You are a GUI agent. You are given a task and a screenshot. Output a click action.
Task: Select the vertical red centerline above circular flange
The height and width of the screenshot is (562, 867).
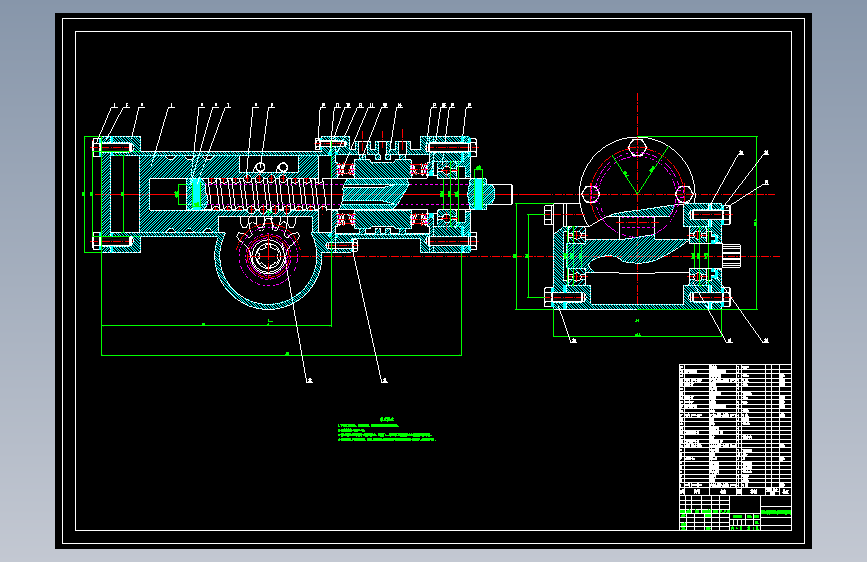point(638,112)
